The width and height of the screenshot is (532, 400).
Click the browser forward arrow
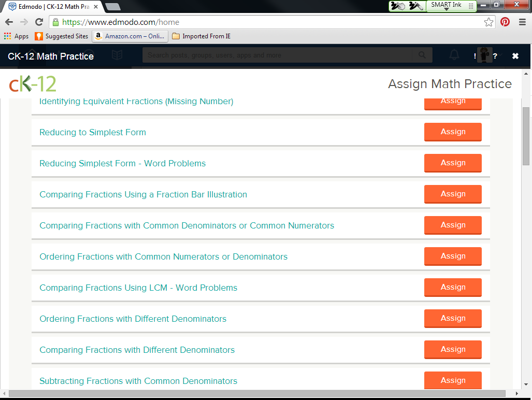click(x=24, y=22)
